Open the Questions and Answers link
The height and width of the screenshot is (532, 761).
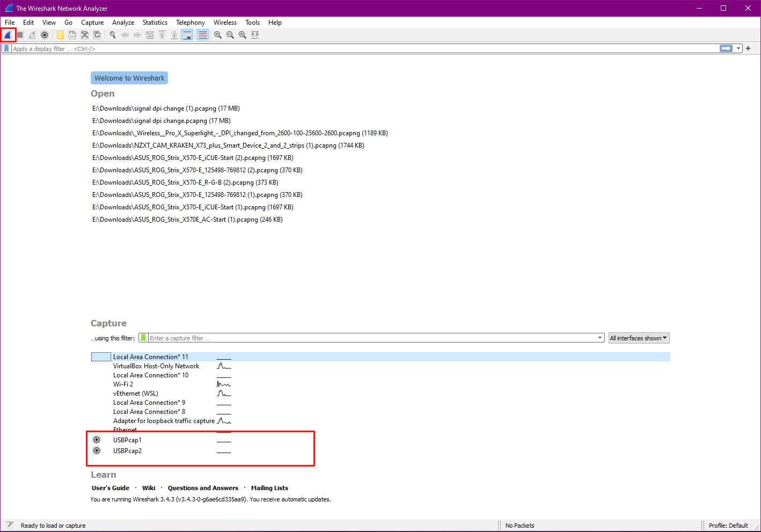tap(203, 488)
